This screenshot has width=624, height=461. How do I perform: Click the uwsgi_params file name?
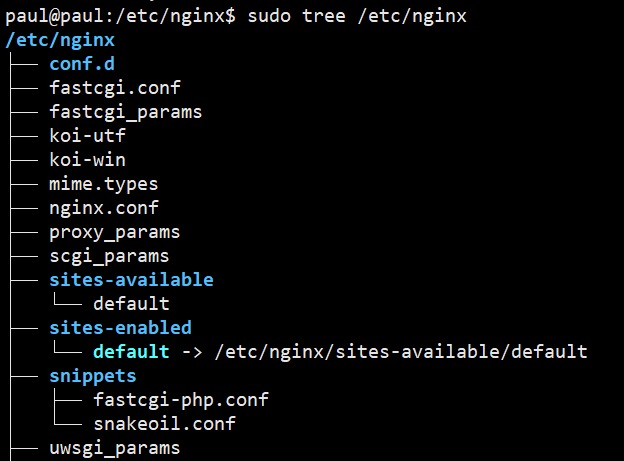115,448
